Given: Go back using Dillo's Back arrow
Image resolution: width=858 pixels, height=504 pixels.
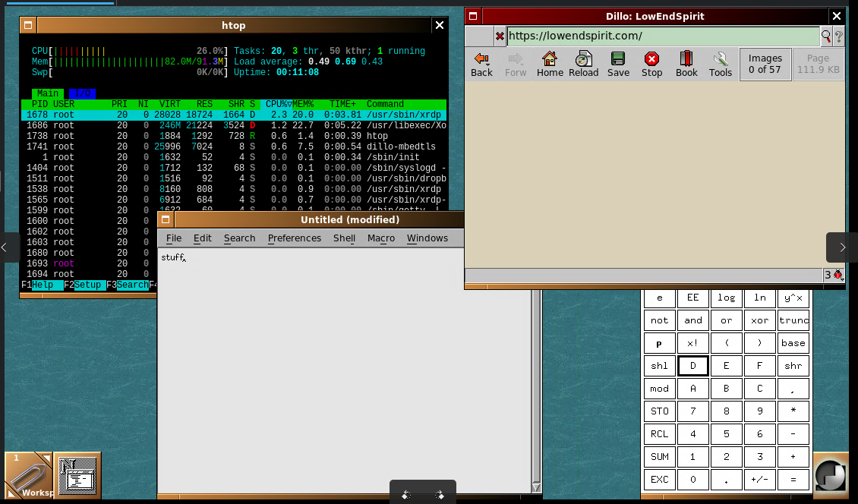Looking at the screenshot, I should coord(481,64).
